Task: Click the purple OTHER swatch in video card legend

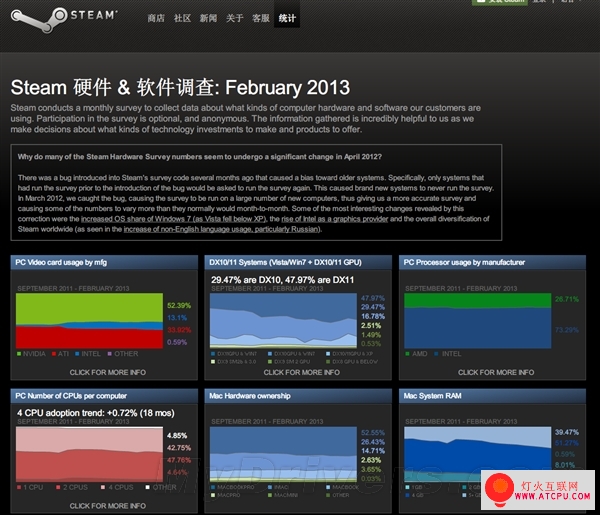Action: tap(110, 354)
